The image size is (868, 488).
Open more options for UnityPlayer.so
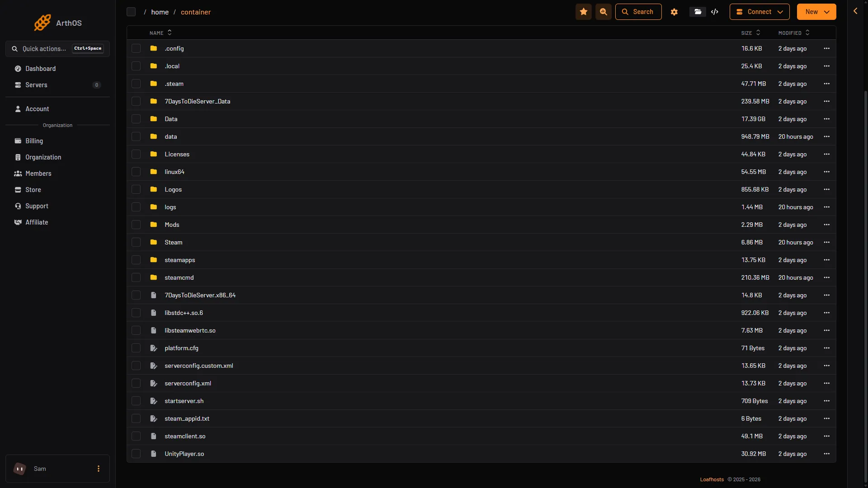[826, 454]
